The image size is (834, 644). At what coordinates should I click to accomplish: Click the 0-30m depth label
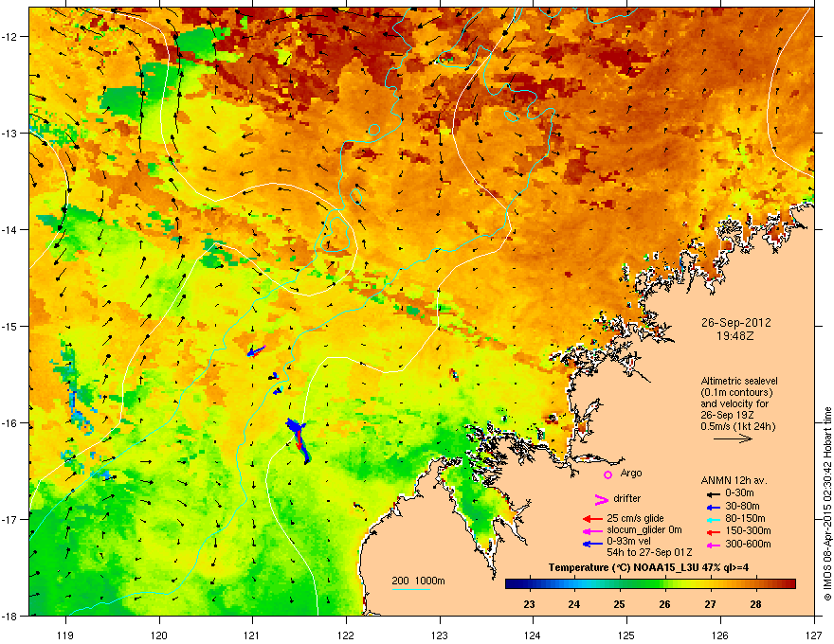tap(739, 493)
